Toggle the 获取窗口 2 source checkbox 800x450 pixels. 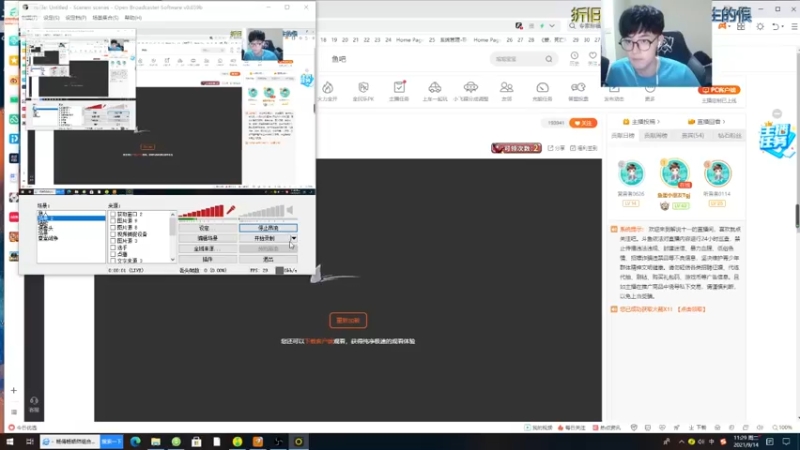tap(113, 214)
